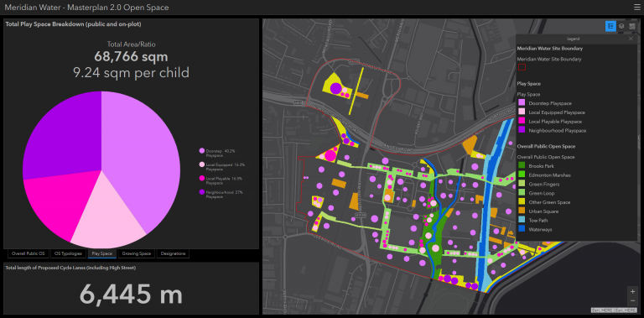This screenshot has width=644, height=318.
Task: Toggle Doorstep Playspace pie legend entry
Action: [x=217, y=153]
